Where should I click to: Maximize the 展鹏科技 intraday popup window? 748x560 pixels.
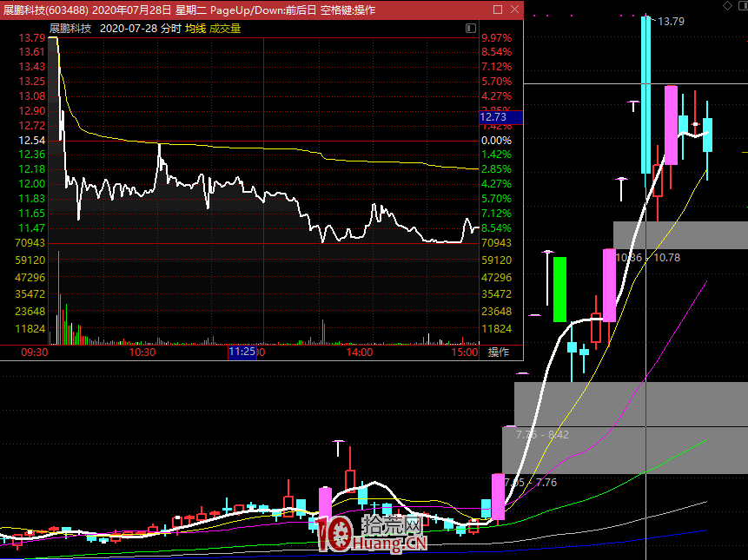[498, 10]
